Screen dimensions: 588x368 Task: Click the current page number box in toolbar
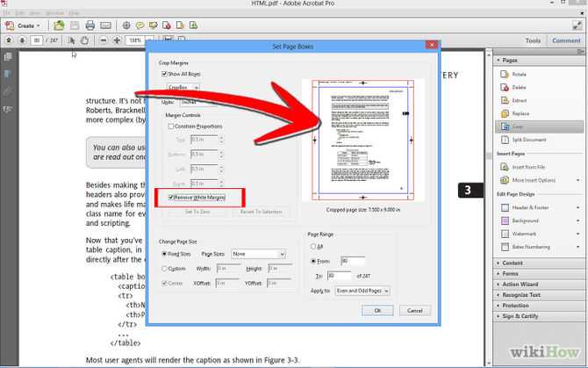coord(36,40)
